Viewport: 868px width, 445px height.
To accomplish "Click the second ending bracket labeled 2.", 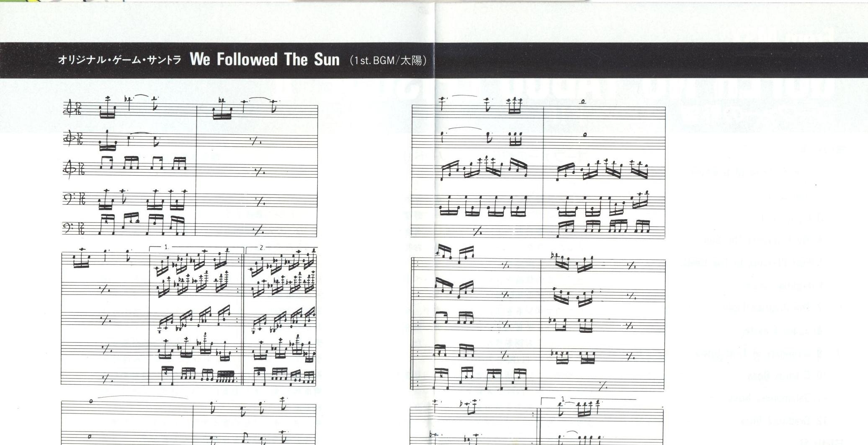I will (281, 248).
